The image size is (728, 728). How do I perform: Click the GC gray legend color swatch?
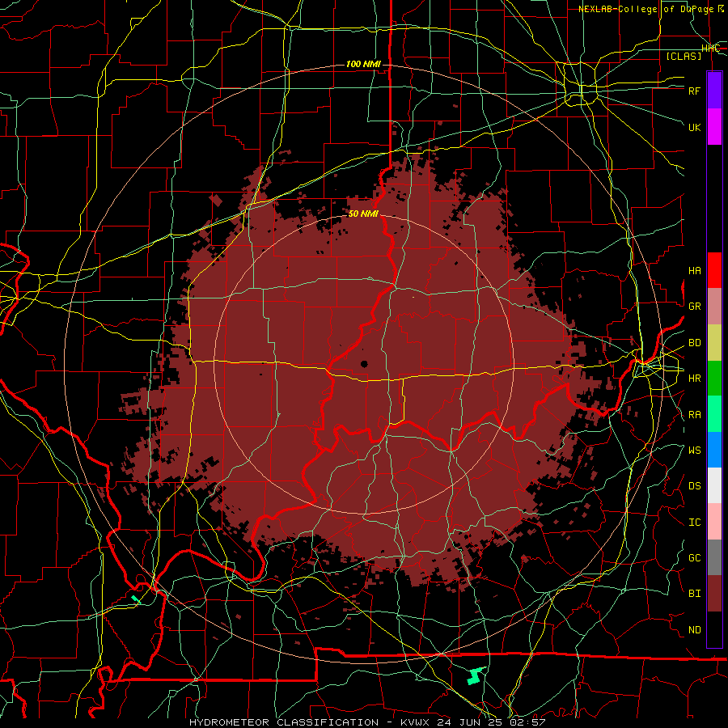click(x=714, y=557)
